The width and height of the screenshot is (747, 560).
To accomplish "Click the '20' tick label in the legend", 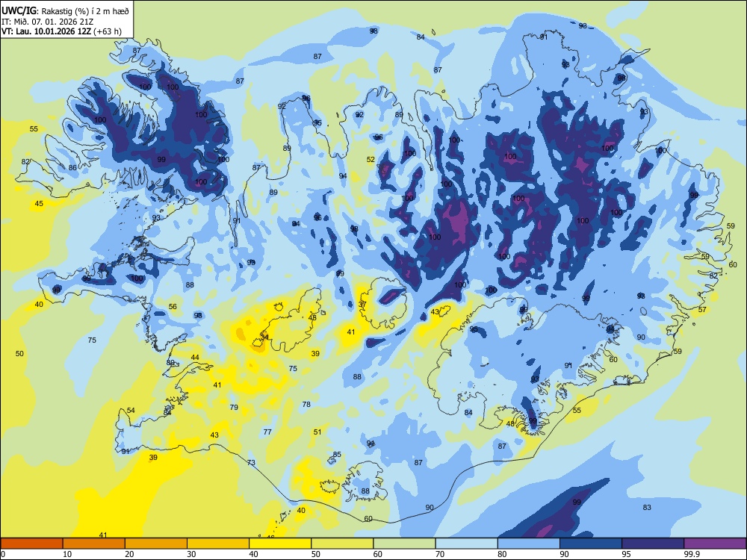I will point(129,554).
